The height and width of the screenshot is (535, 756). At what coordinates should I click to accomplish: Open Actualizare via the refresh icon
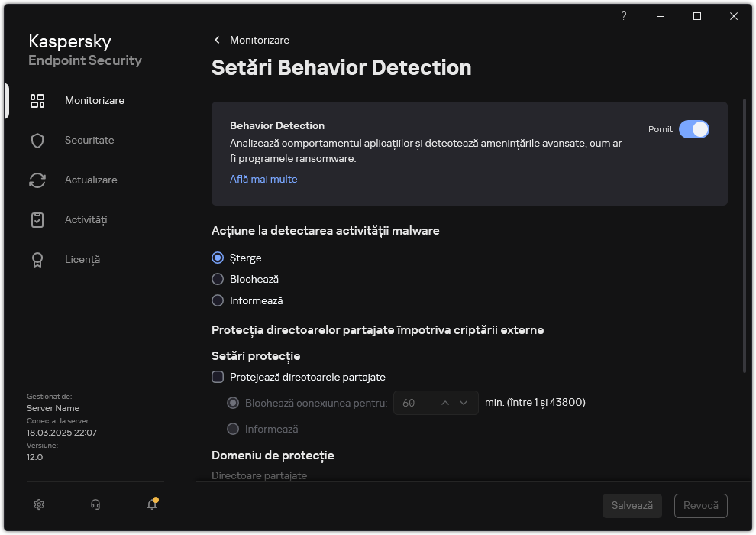(x=37, y=180)
